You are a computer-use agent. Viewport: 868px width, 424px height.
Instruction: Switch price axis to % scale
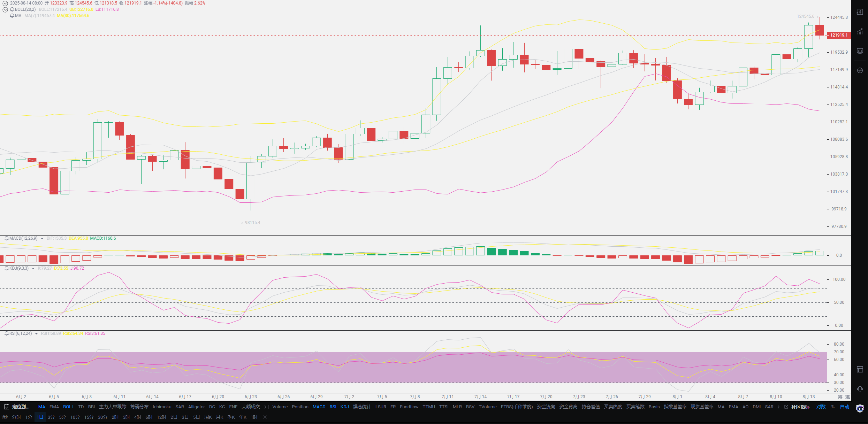tap(833, 407)
